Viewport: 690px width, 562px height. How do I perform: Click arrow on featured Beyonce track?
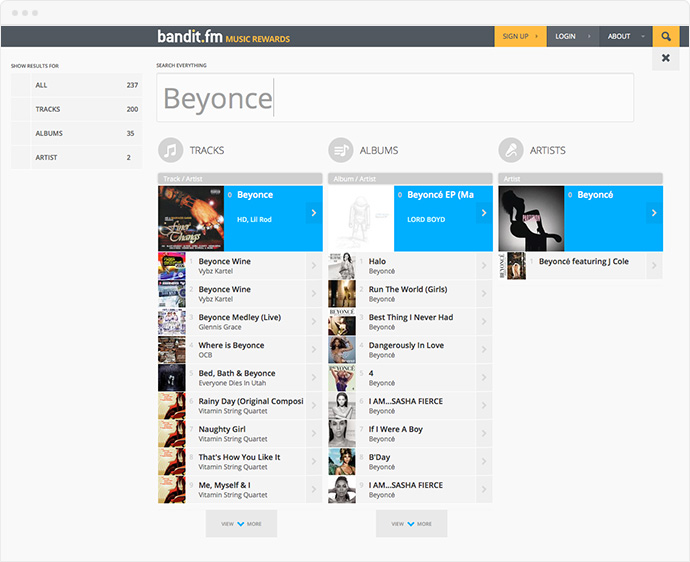click(314, 213)
